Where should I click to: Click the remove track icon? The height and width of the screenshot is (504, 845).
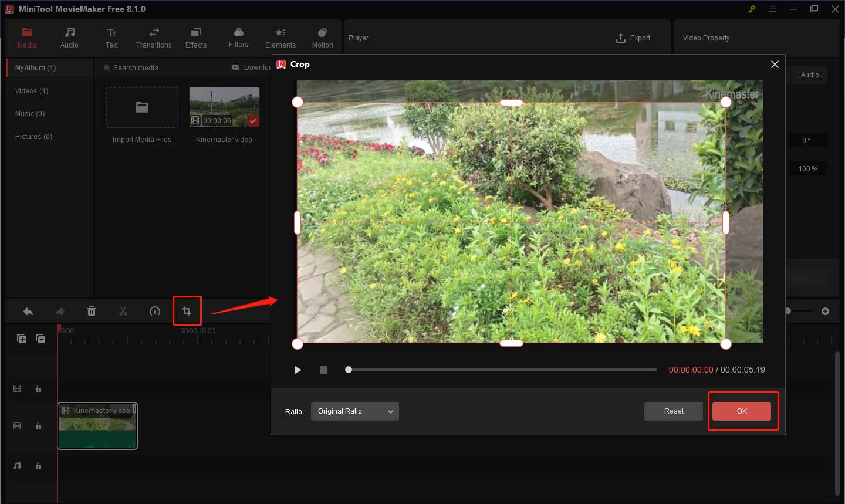[x=40, y=339]
